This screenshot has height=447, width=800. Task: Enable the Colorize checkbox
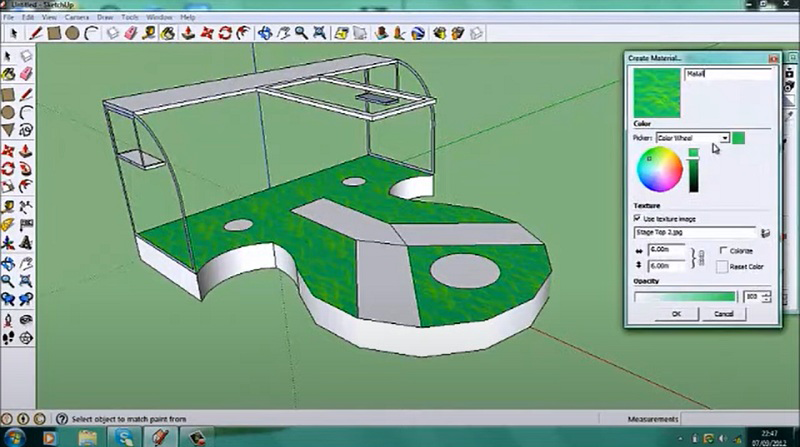coord(721,251)
